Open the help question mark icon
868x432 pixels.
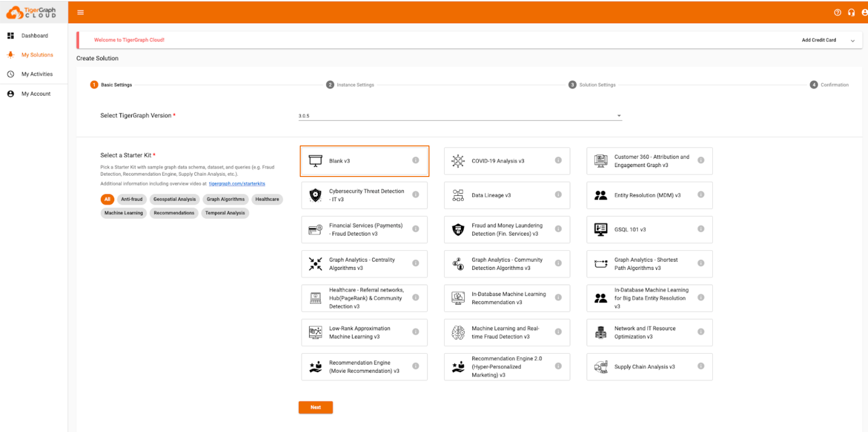[x=837, y=12]
